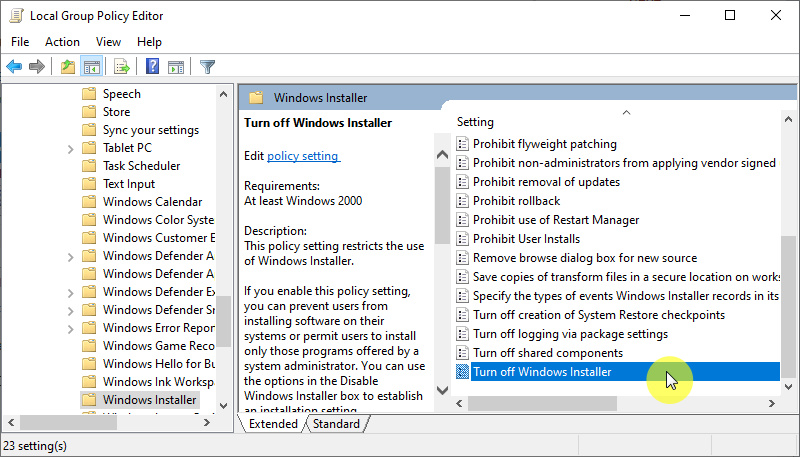Screen dimensions: 800x457
Task: Click the Setting column header
Action: 476,122
